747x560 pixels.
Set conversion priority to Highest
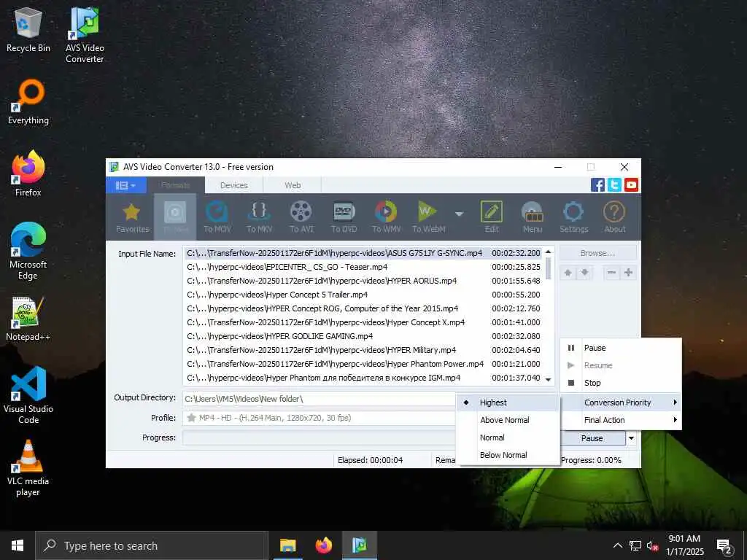click(508, 402)
